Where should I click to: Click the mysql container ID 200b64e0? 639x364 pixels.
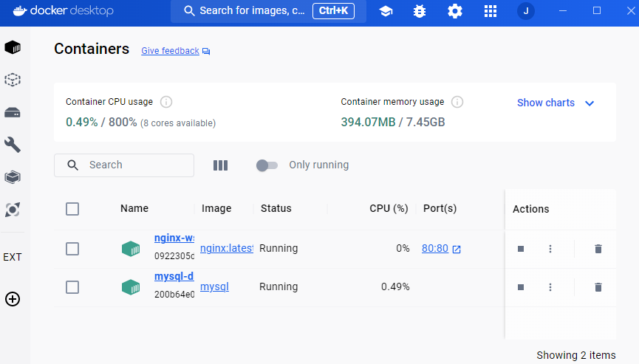(174, 295)
